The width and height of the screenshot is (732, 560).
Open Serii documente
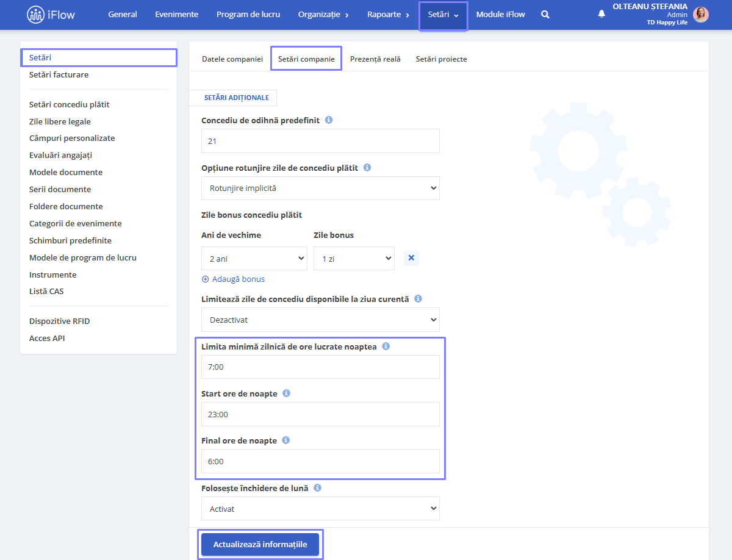click(x=60, y=189)
